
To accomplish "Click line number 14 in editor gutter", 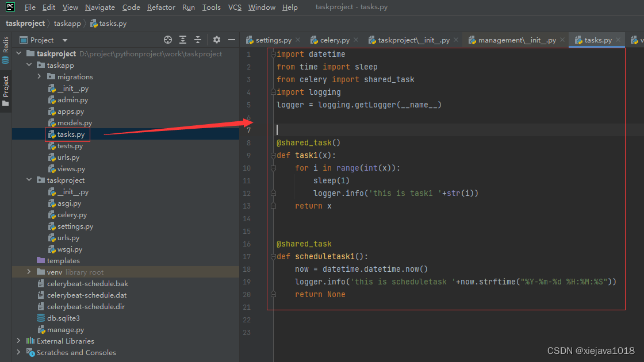I will (x=247, y=218).
